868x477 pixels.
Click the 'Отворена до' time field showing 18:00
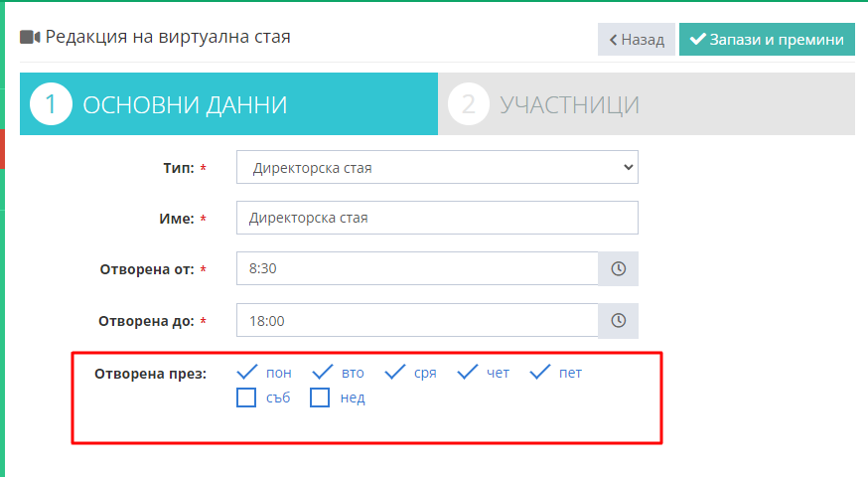[x=417, y=320]
